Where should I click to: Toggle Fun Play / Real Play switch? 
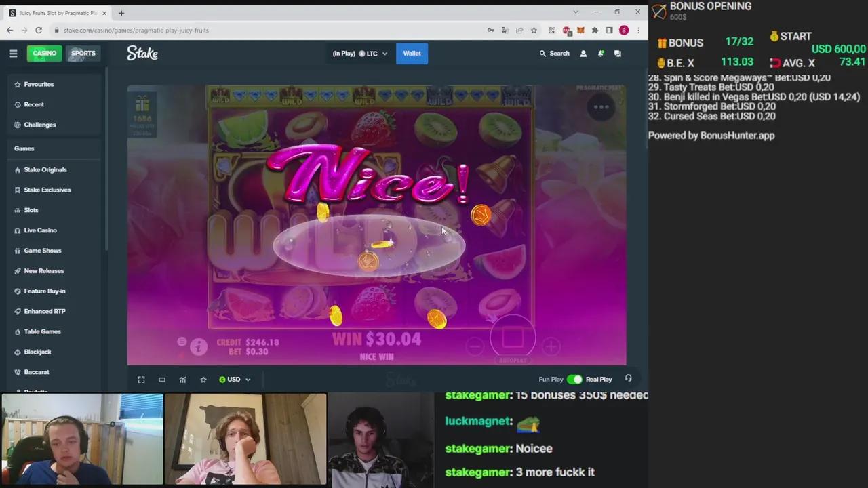coord(574,380)
